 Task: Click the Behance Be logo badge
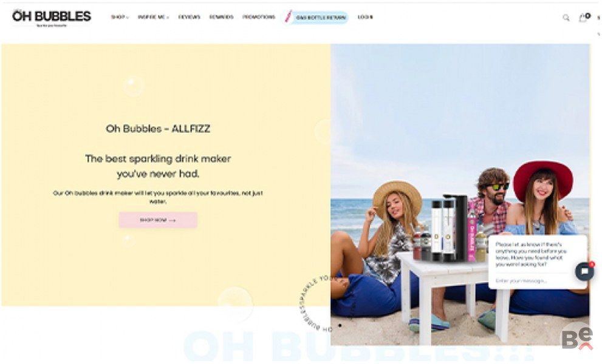tap(577, 338)
